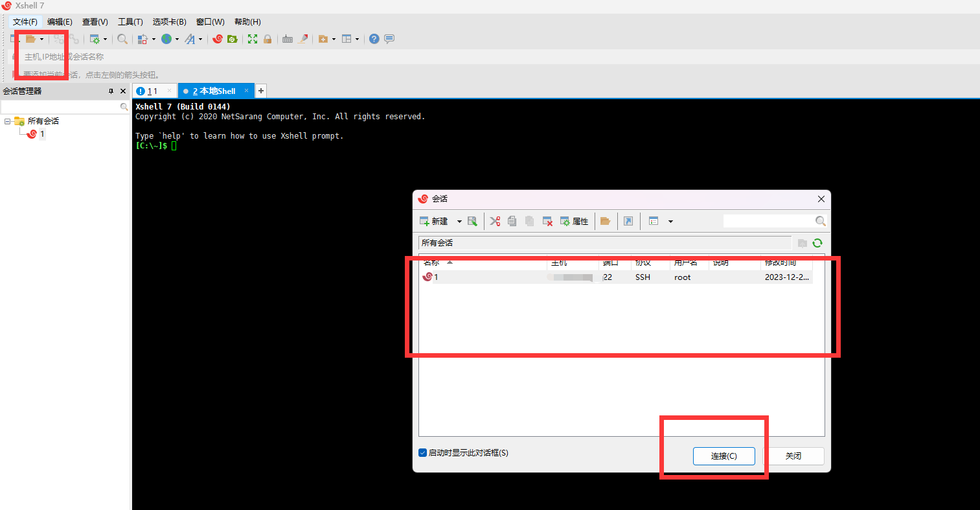The image size is (980, 510).
Task: Open the 工具(T) menu
Action: [x=130, y=22]
